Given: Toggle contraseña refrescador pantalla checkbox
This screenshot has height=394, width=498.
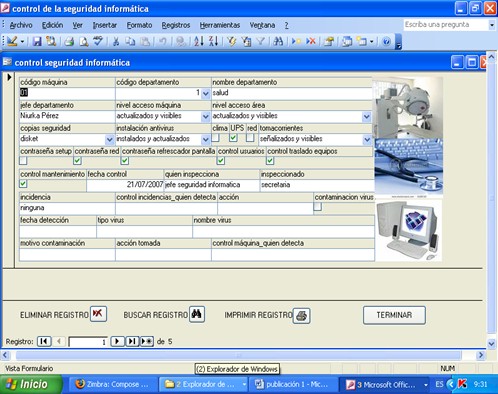Looking at the screenshot, I should [125, 161].
